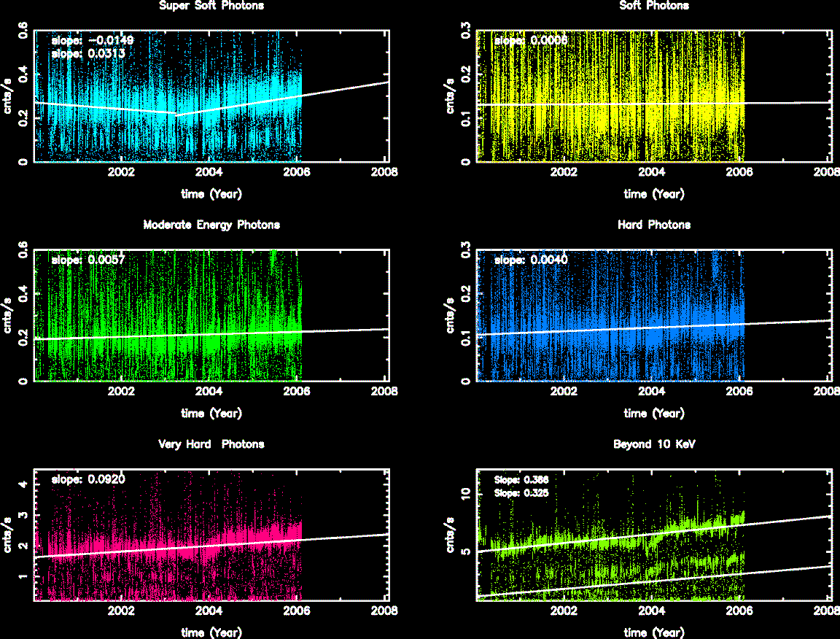Select the slope 0.0920 label in pink plot
840x639 pixels.
[x=92, y=479]
